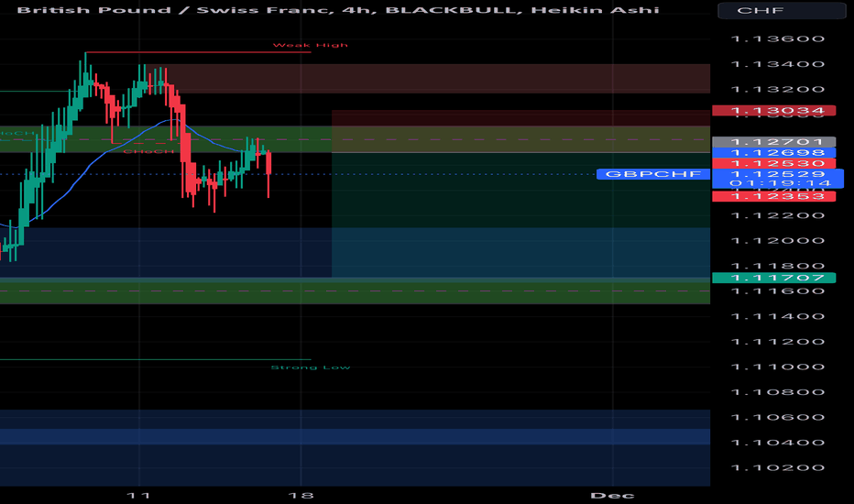This screenshot has height=504, width=854.
Task: Click the 11 date label on time axis
Action: pyautogui.click(x=138, y=495)
